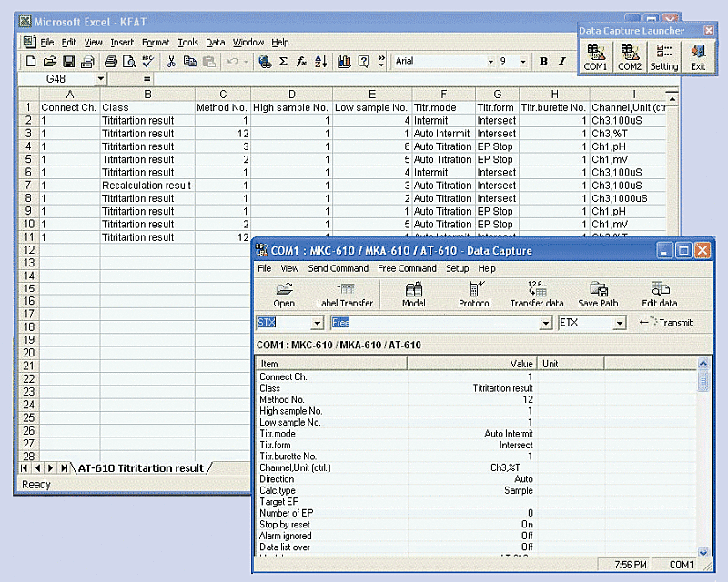
Task: Toggle Bold formatting in Excel
Action: (x=543, y=62)
